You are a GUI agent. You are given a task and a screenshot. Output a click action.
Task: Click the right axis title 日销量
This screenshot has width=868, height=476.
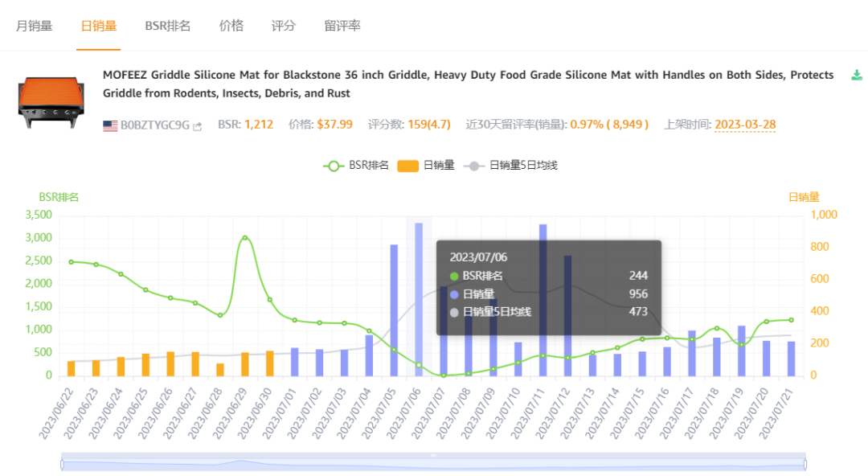804,197
